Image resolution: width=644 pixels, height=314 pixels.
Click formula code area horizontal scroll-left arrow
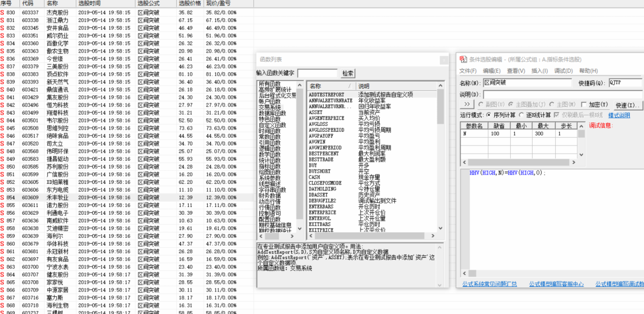465,273
